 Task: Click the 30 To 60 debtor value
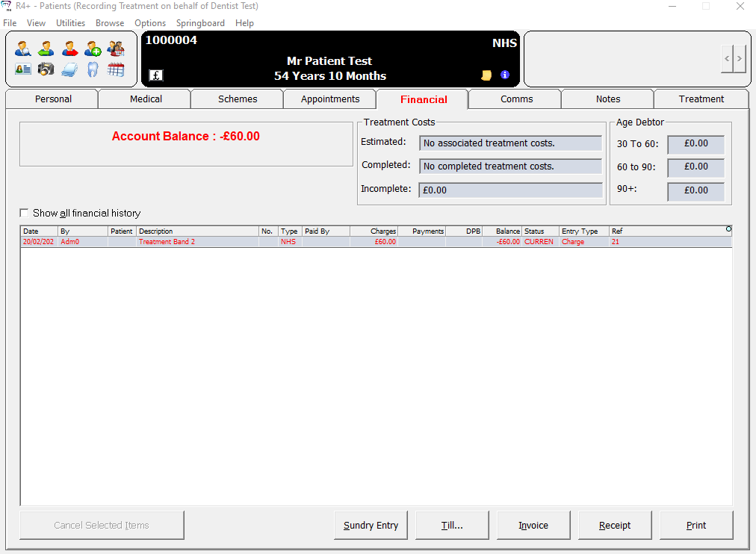point(695,143)
